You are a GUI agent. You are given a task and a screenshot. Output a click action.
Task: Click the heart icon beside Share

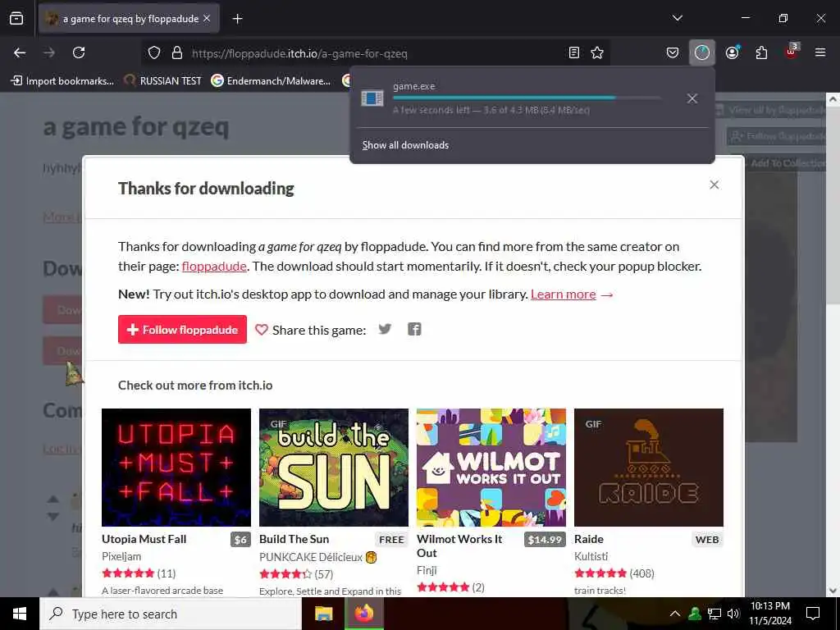click(x=262, y=330)
